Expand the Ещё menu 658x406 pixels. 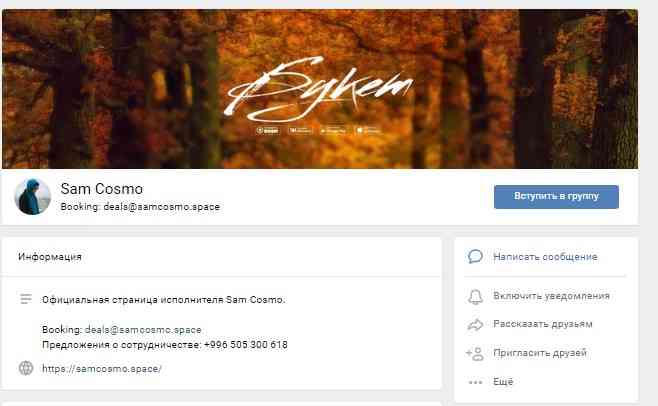(503, 381)
